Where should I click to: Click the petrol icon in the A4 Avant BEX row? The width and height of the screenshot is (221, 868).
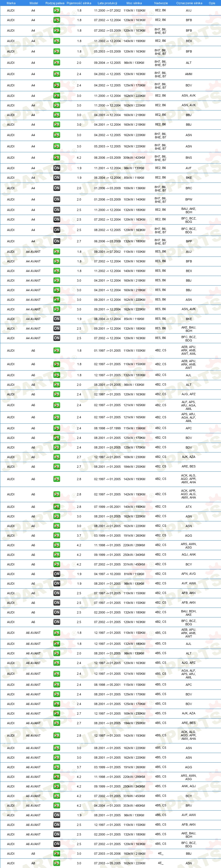(x=57, y=271)
